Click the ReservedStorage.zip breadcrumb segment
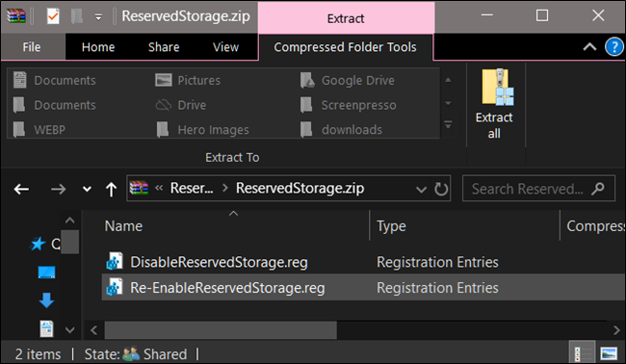 click(300, 188)
